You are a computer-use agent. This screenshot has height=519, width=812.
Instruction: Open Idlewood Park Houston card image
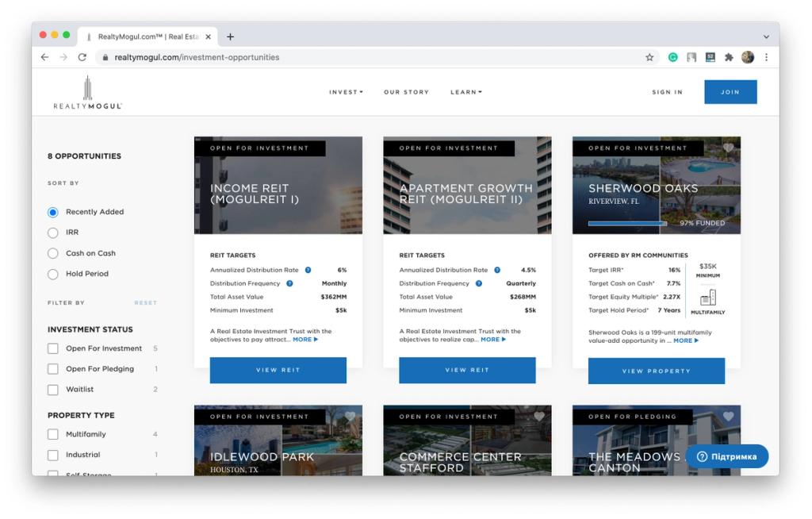[x=278, y=440]
